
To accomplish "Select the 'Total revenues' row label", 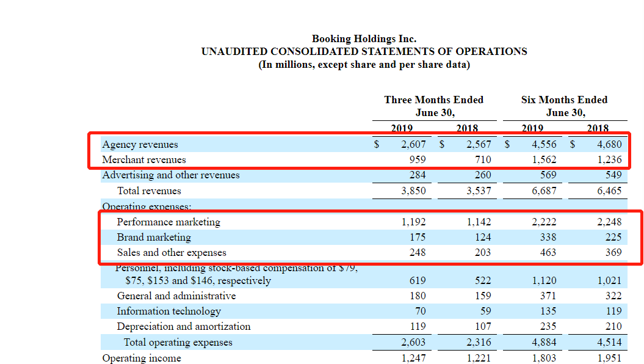I will click(149, 191).
